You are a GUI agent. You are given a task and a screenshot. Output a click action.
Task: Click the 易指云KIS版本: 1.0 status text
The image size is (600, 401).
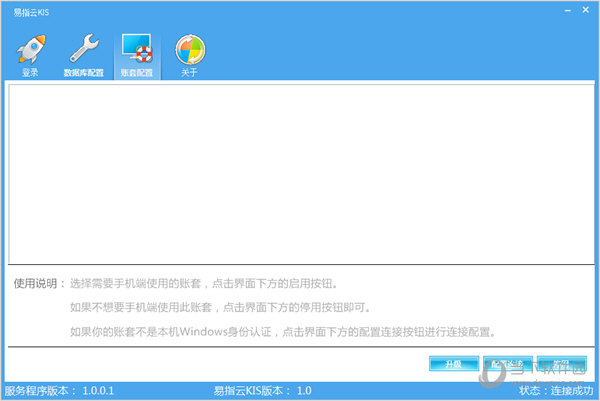(x=262, y=391)
